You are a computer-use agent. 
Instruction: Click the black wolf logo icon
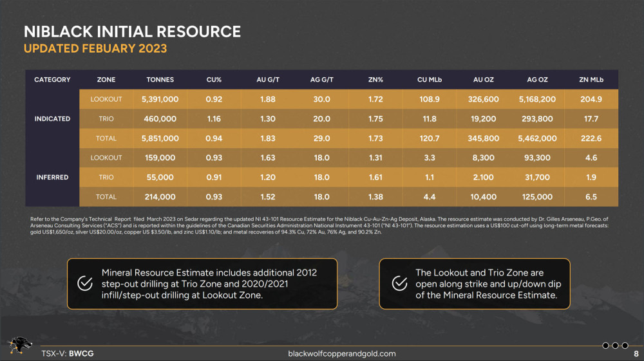pyautogui.click(x=19, y=345)
